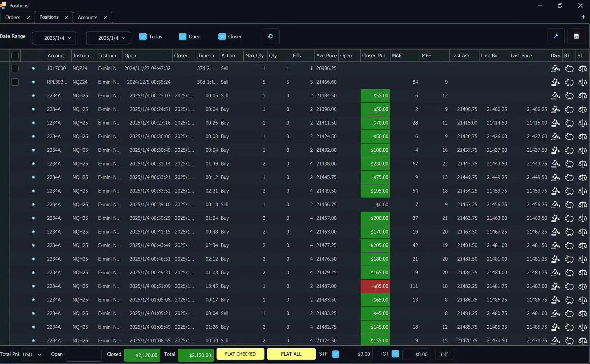The height and width of the screenshot is (364, 590).
Task: Click ST scale icon in $170.00 PnL row
Action: (x=583, y=232)
